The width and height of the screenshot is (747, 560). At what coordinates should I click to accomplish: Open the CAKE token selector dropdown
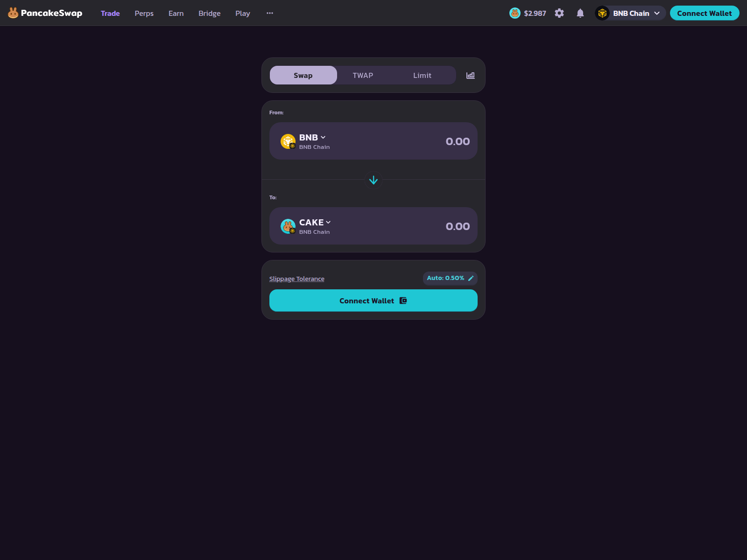(315, 222)
